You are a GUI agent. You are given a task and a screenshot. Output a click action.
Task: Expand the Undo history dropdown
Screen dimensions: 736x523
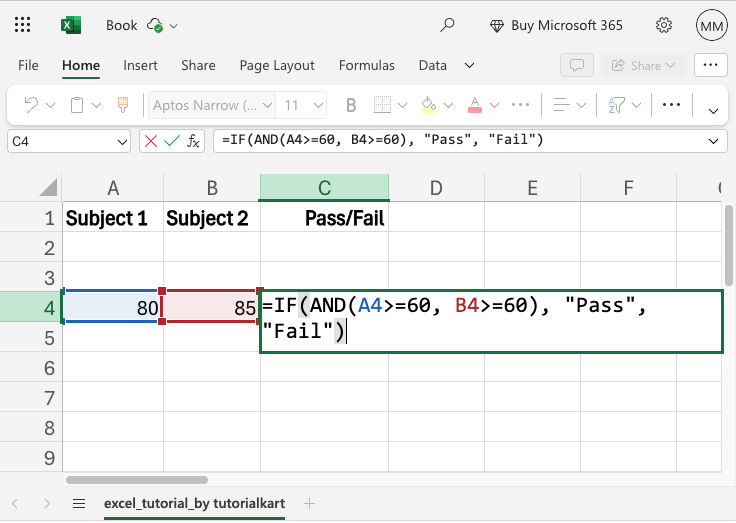50,105
